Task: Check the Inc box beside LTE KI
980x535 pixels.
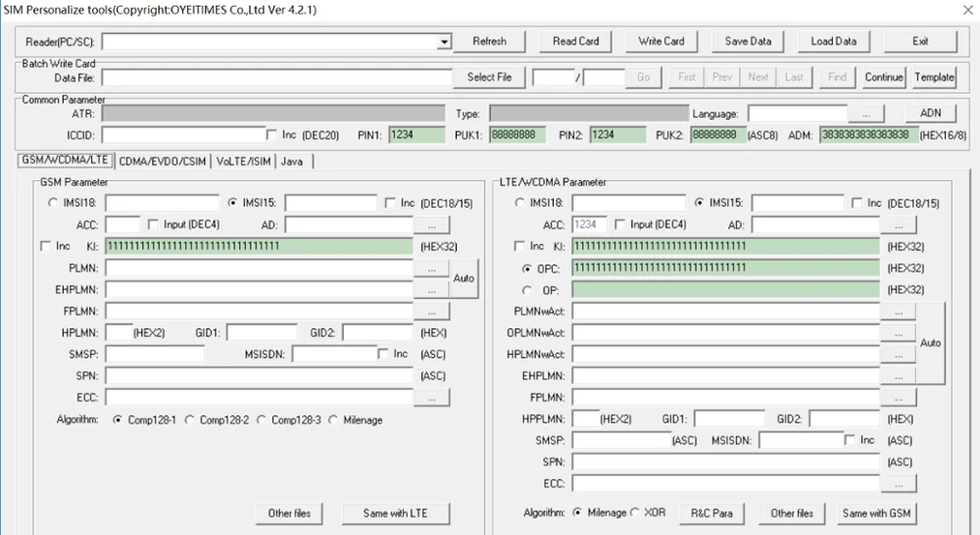Action: pyautogui.click(x=519, y=246)
